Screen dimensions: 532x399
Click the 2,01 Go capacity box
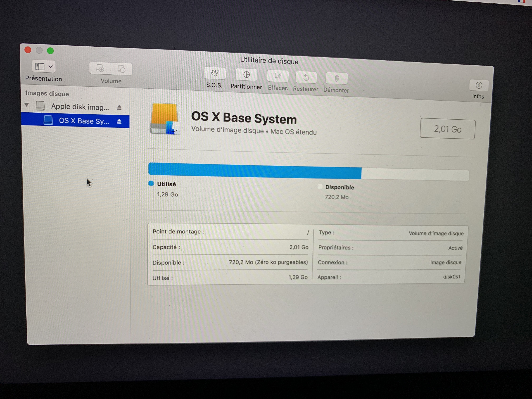[448, 129]
